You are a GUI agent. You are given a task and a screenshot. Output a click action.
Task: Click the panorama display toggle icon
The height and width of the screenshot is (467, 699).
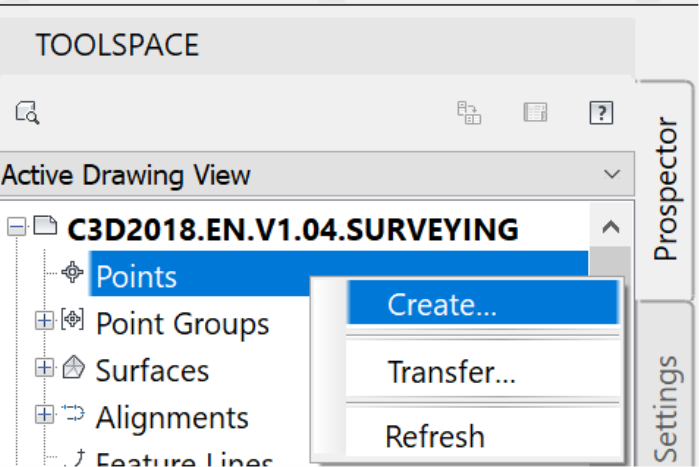(x=535, y=112)
